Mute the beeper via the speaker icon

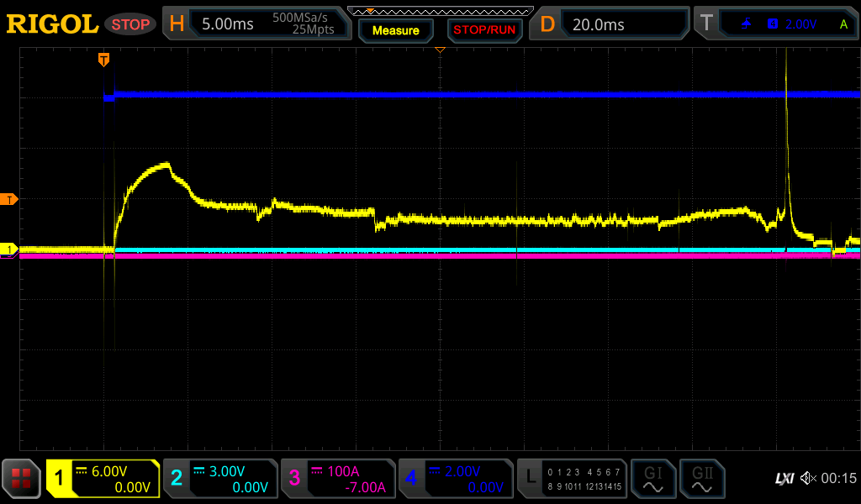click(x=809, y=479)
